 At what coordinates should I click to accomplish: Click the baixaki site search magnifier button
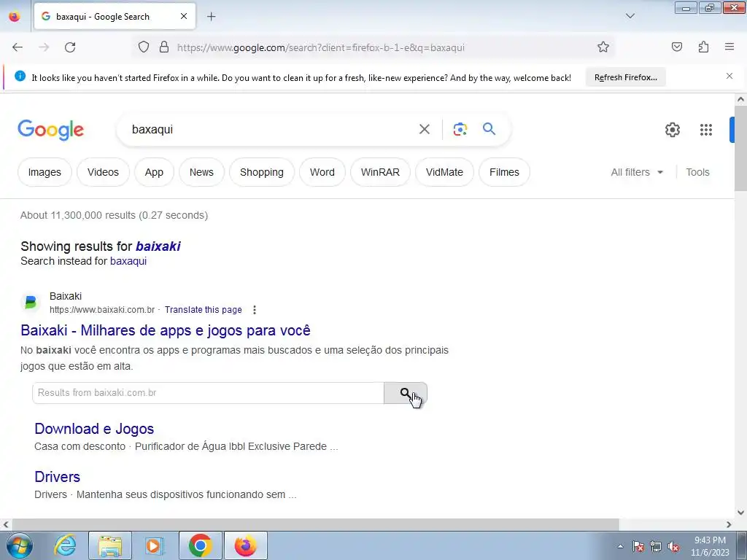point(406,393)
